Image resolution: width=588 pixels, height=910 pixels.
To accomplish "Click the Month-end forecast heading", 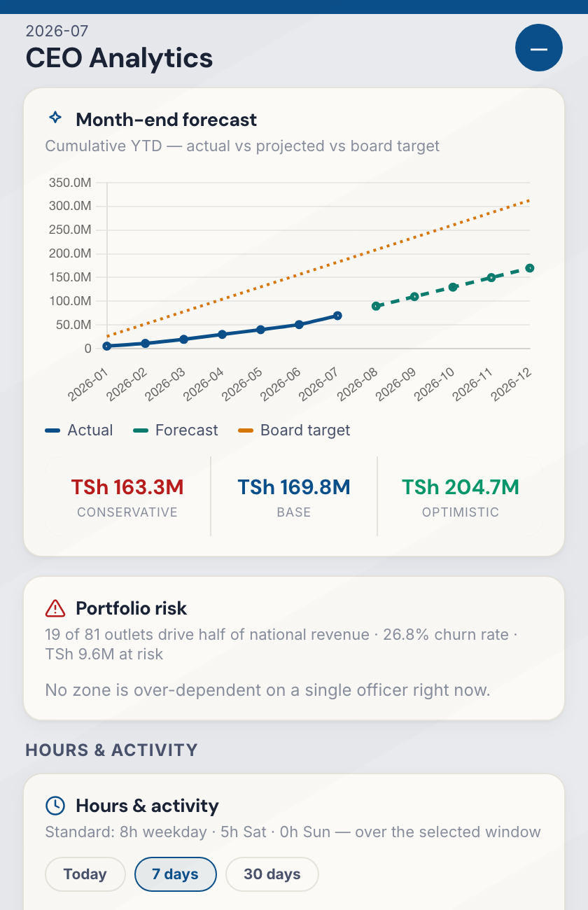I will [x=167, y=120].
